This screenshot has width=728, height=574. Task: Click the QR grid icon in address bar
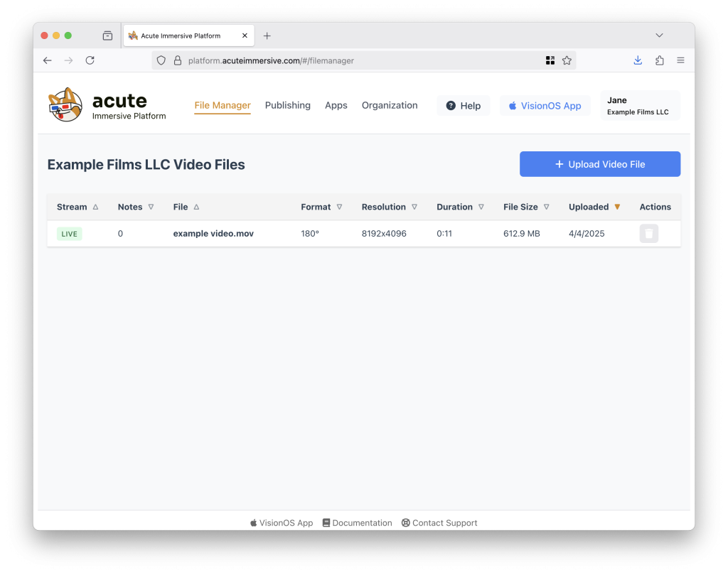(550, 60)
